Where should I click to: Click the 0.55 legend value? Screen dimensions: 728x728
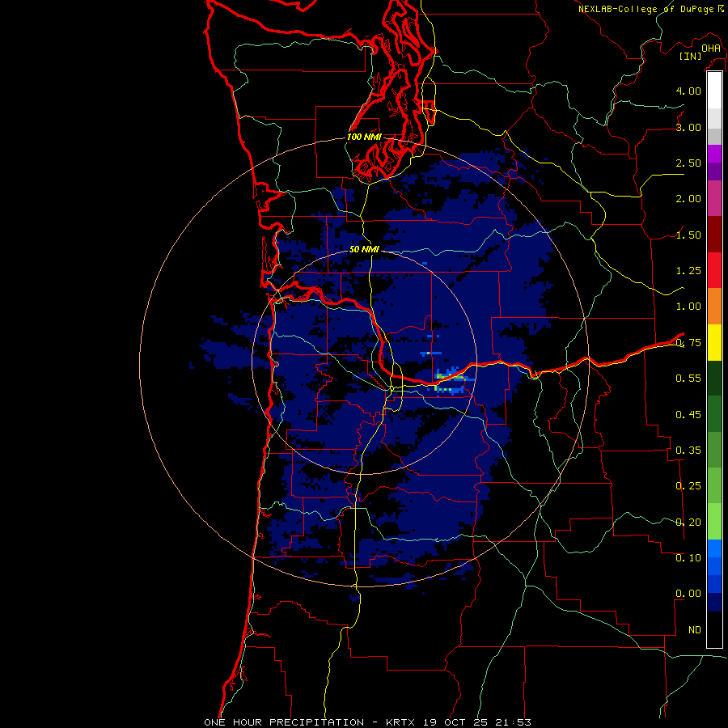[x=688, y=379]
